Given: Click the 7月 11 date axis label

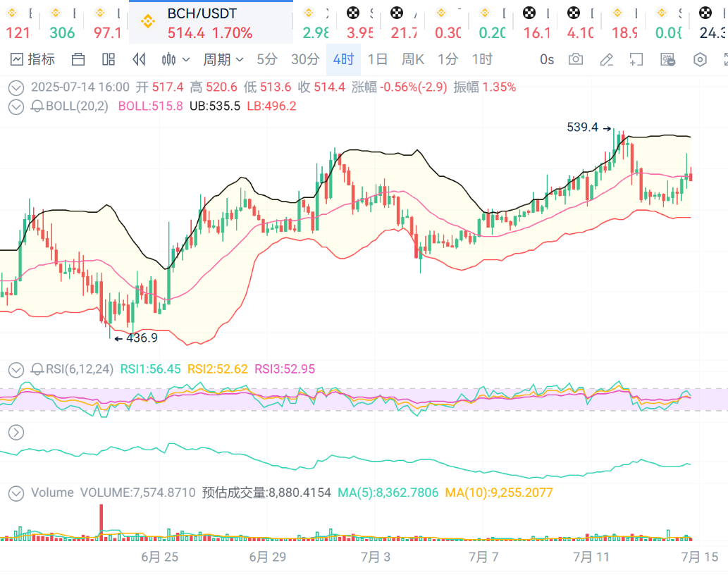Looking at the screenshot, I should [591, 557].
